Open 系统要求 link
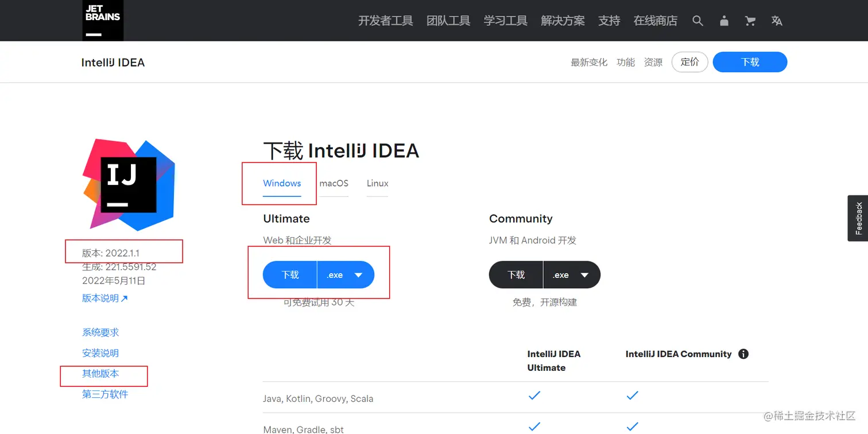 100,332
